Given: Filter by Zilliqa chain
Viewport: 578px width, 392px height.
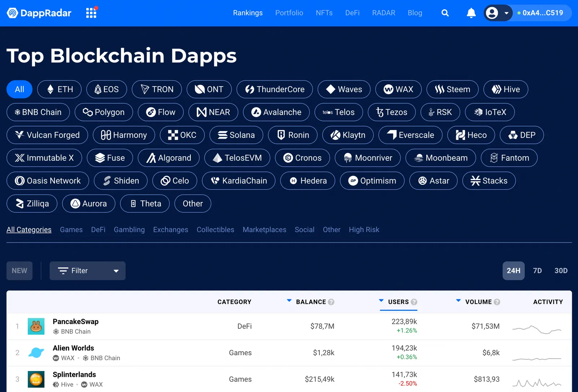Looking at the screenshot, I should (x=32, y=204).
